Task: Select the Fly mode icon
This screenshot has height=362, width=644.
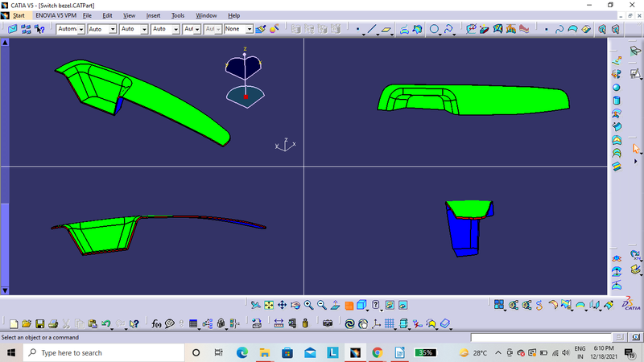Action: tap(255, 305)
